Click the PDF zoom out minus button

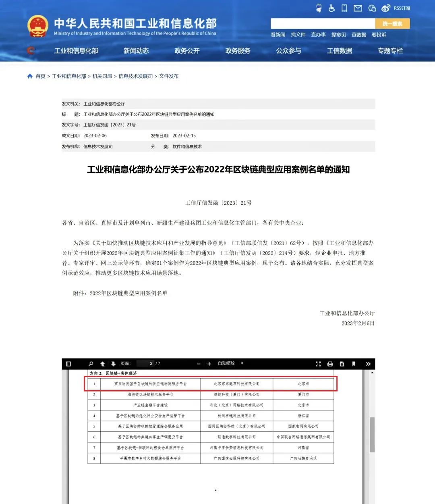pyautogui.click(x=199, y=364)
